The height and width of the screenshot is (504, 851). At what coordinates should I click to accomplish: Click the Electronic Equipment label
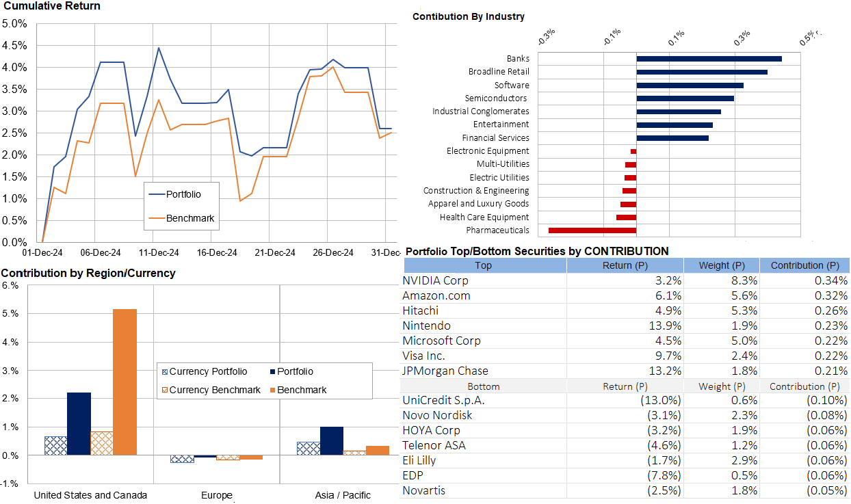pyautogui.click(x=488, y=150)
